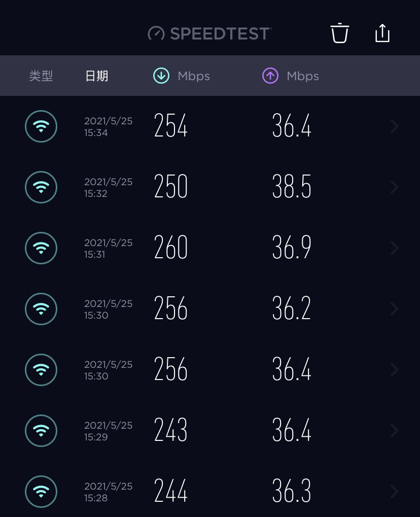Image resolution: width=420 pixels, height=517 pixels.
Task: Select the 15:31 test with 36.9 upload
Action: (210, 248)
